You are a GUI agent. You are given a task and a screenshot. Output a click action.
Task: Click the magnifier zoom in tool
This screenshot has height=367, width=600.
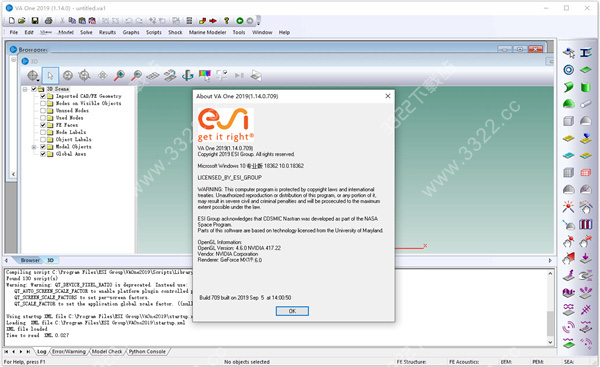click(119, 75)
